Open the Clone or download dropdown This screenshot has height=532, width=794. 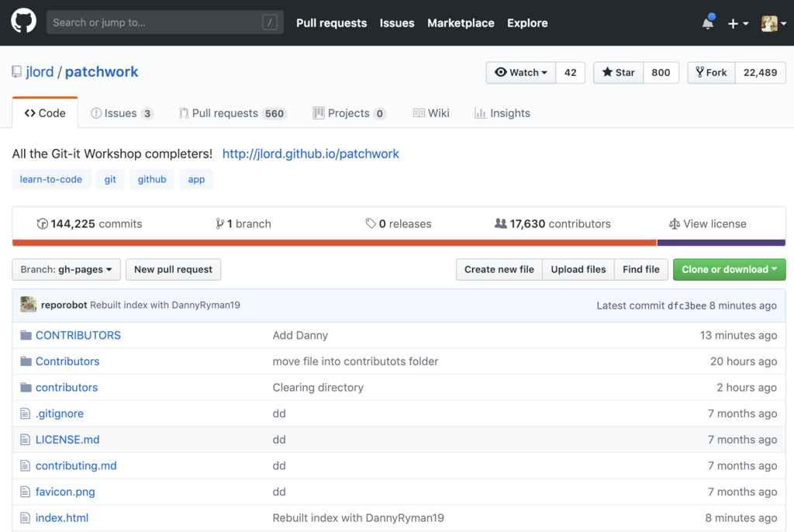729,270
